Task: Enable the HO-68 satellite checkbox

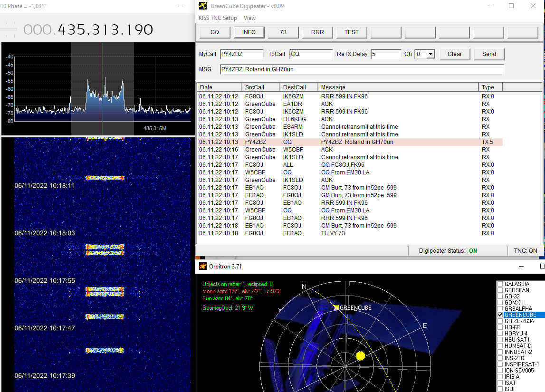Action: (x=500, y=327)
